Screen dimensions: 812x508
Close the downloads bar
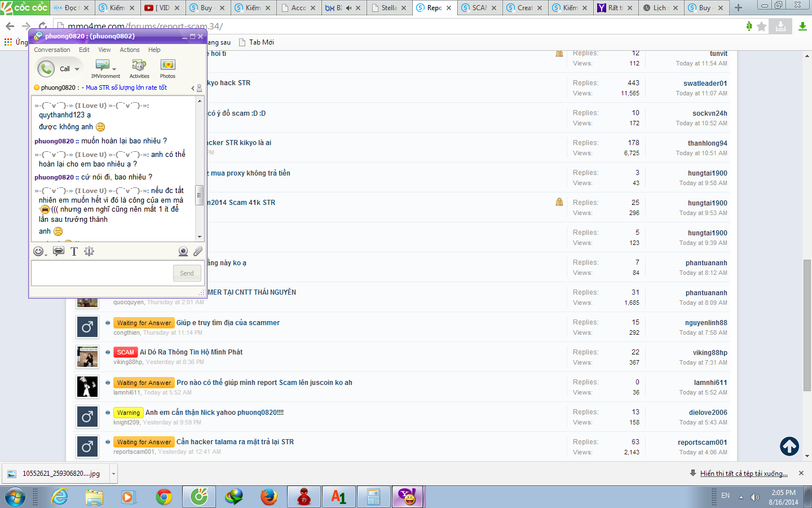(801, 473)
